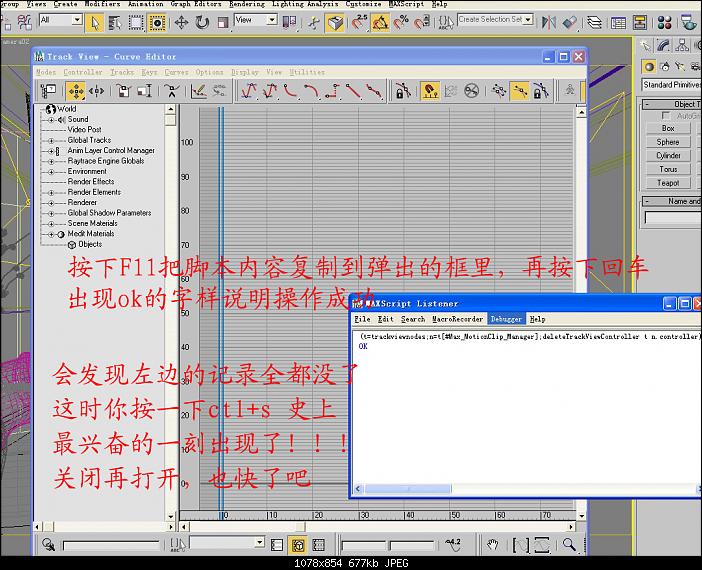Set tangents to Slow

(x=311, y=91)
